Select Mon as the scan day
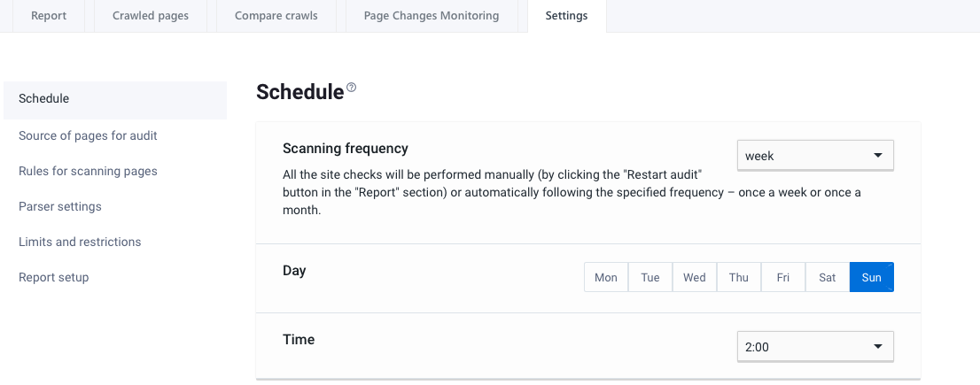Screen dimensions: 980x385 pyautogui.click(x=606, y=277)
